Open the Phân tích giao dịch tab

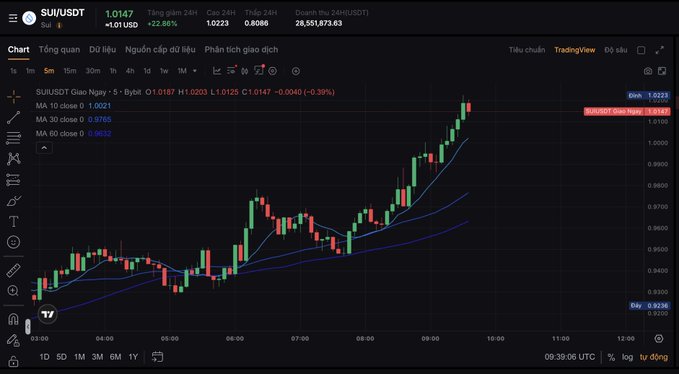[241, 50]
